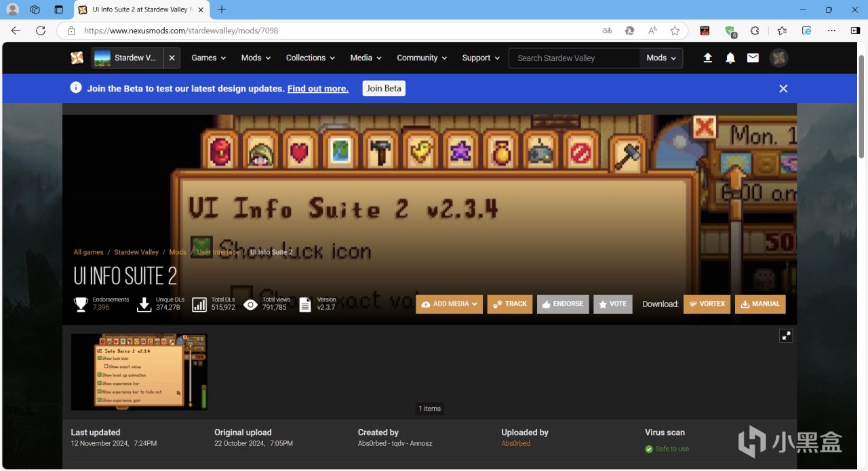Click the translate page icon
Viewport: 868px width, 471px height.
click(x=607, y=30)
